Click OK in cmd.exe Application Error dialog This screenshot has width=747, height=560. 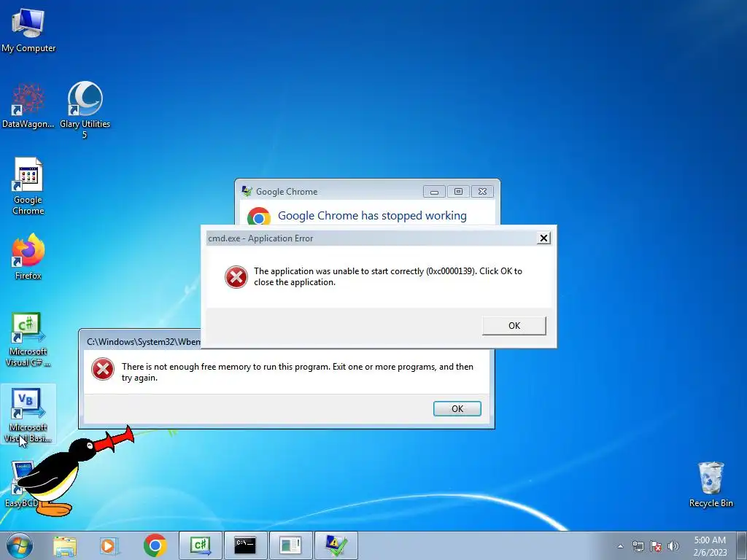[x=514, y=326]
